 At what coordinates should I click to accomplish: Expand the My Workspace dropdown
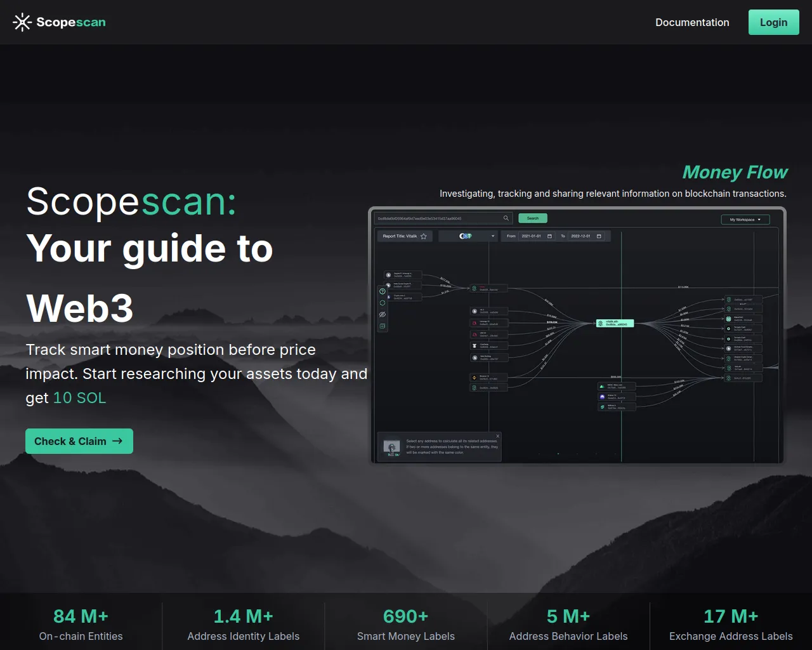(x=745, y=220)
